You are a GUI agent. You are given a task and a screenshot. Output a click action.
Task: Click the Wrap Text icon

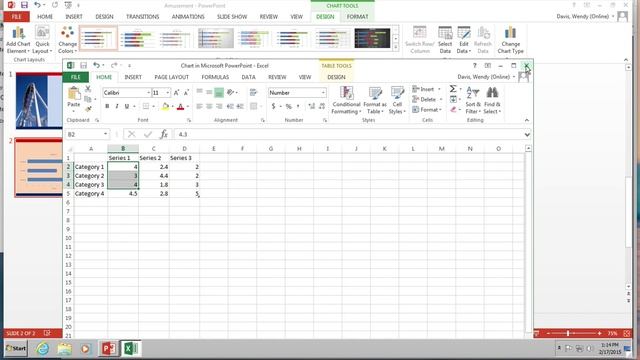pyautogui.click(x=253, y=92)
